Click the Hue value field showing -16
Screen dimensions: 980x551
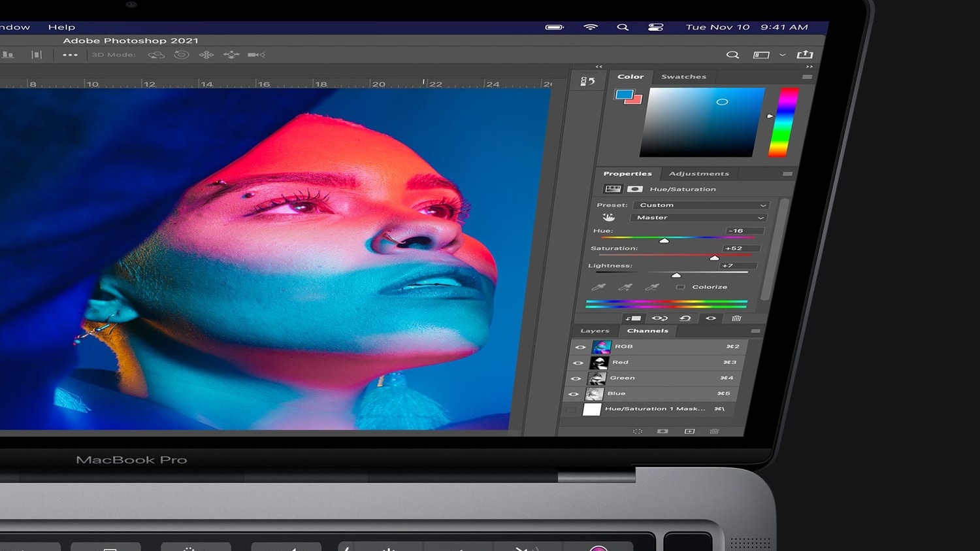[x=744, y=231]
